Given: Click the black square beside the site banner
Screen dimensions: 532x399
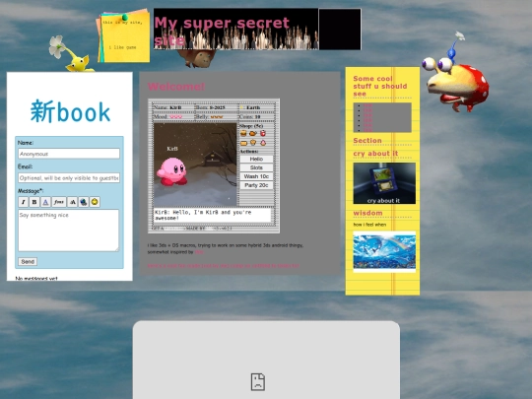Looking at the screenshot, I should [340, 30].
